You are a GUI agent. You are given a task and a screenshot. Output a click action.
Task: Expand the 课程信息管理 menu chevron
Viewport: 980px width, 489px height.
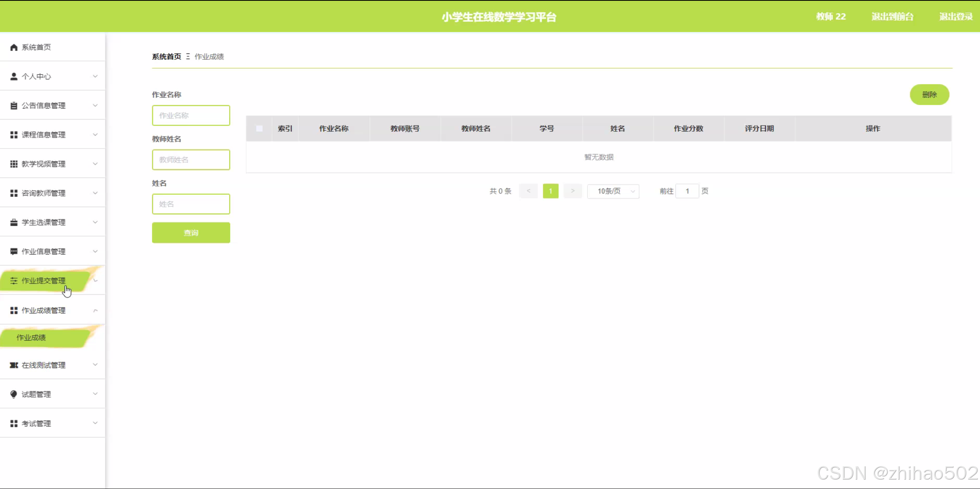[95, 135]
